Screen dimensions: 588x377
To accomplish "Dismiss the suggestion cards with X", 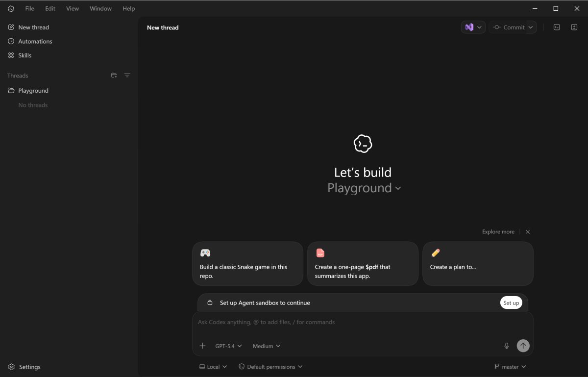I will pos(528,232).
